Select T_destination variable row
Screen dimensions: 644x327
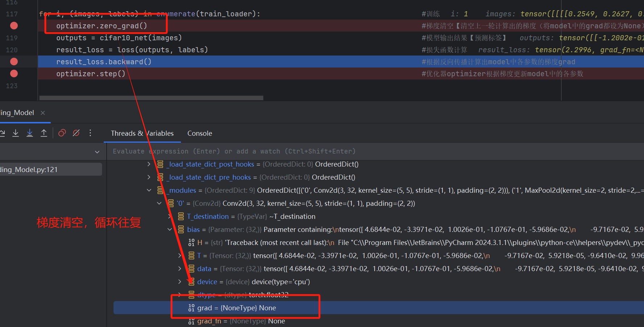tap(379, 217)
